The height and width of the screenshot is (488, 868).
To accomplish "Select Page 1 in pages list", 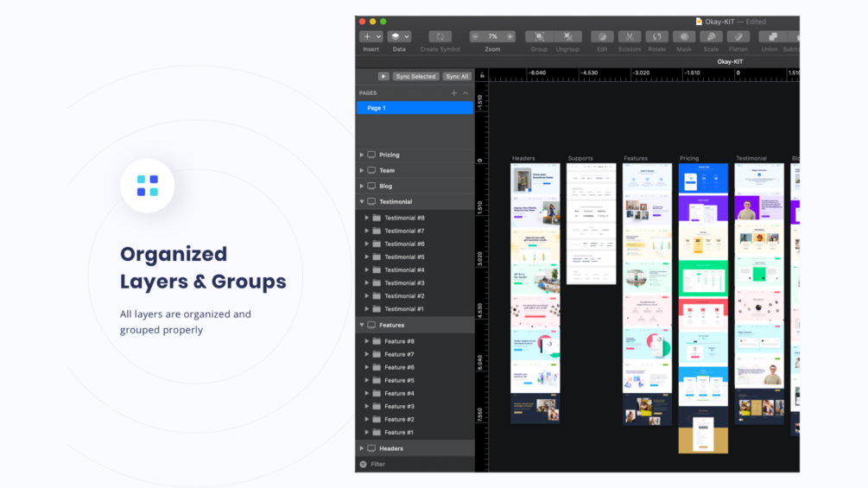I will tap(415, 108).
